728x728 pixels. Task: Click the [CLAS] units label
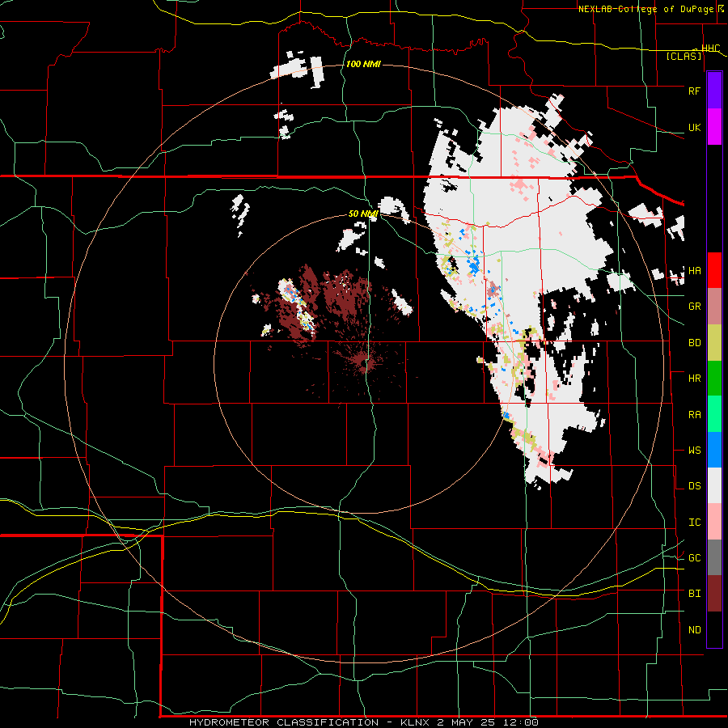pos(684,56)
